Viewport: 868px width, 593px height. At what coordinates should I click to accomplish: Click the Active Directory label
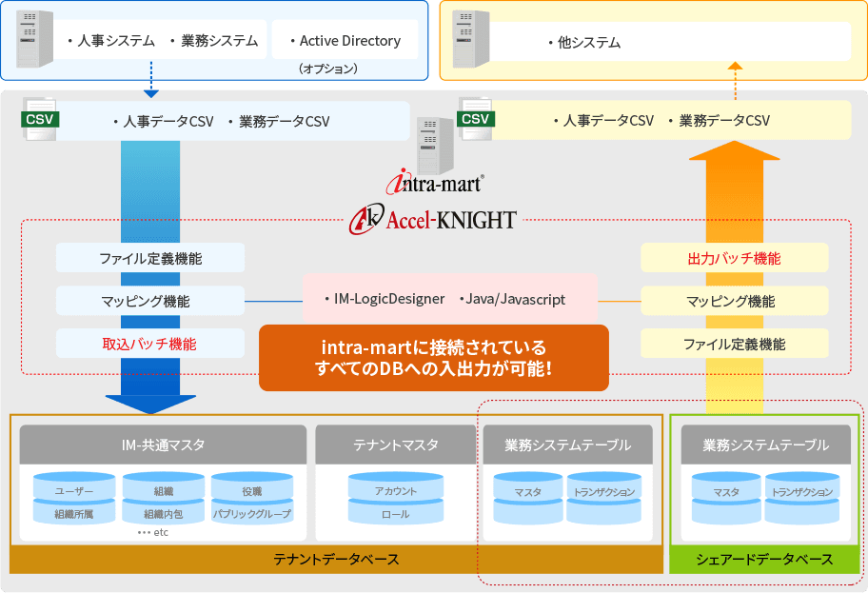350,41
